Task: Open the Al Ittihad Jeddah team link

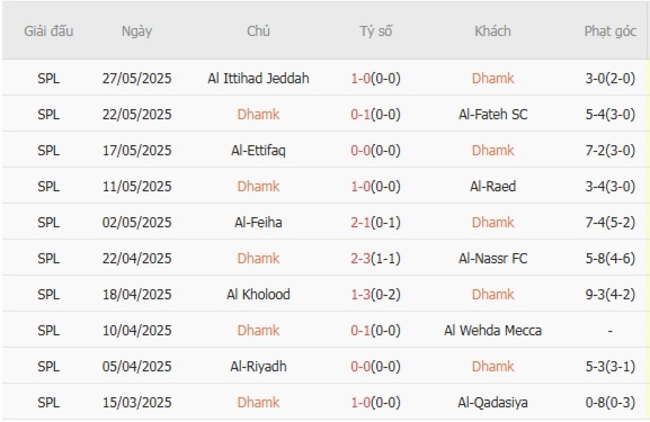Action: click(x=258, y=78)
